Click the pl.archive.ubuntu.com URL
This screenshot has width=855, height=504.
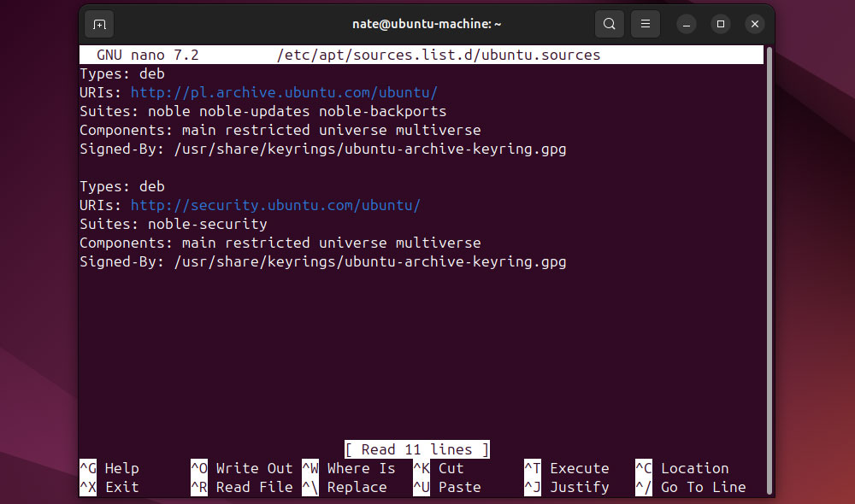(x=284, y=92)
